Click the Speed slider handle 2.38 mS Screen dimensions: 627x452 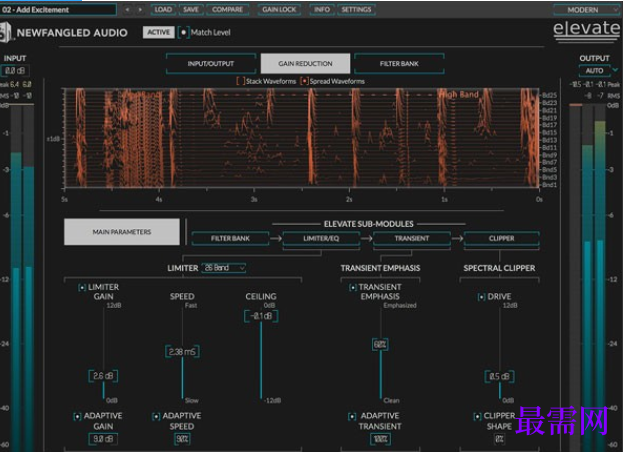pos(182,352)
